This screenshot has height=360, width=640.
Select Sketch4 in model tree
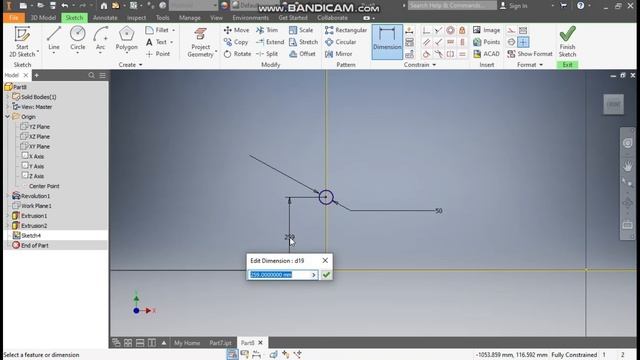tap(31, 236)
